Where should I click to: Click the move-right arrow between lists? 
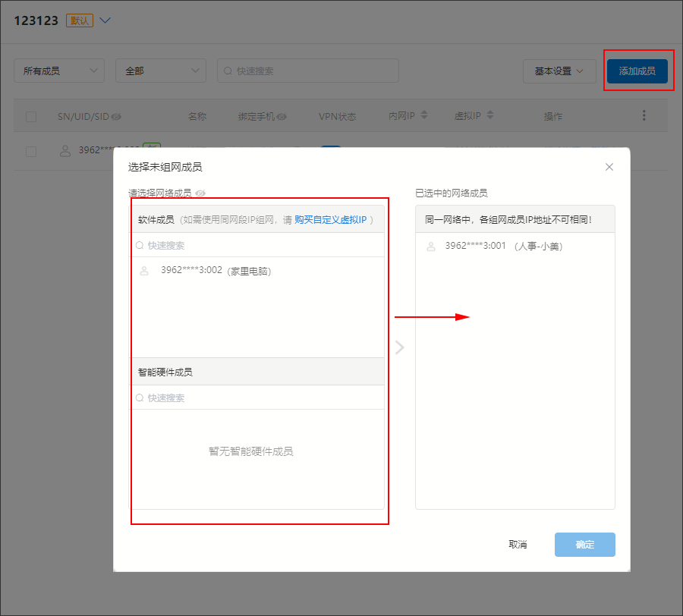tap(399, 347)
